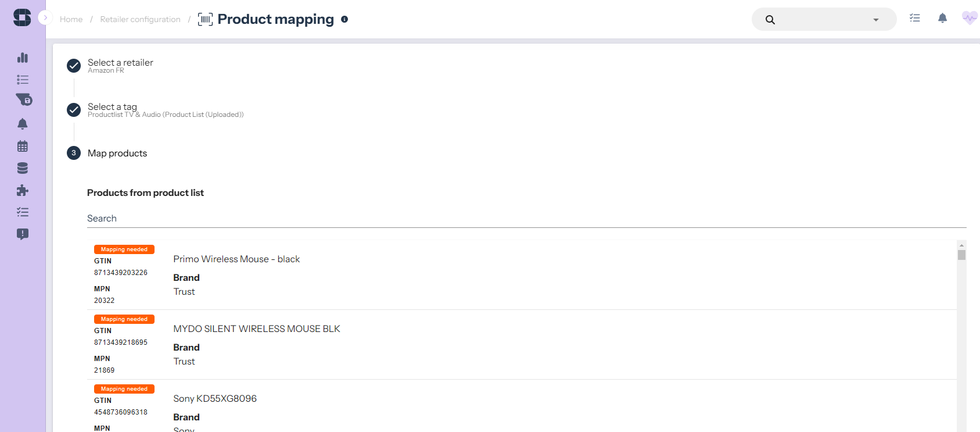This screenshot has width=980, height=432.
Task: Expand the sidebar with the chevron button
Action: (45, 17)
